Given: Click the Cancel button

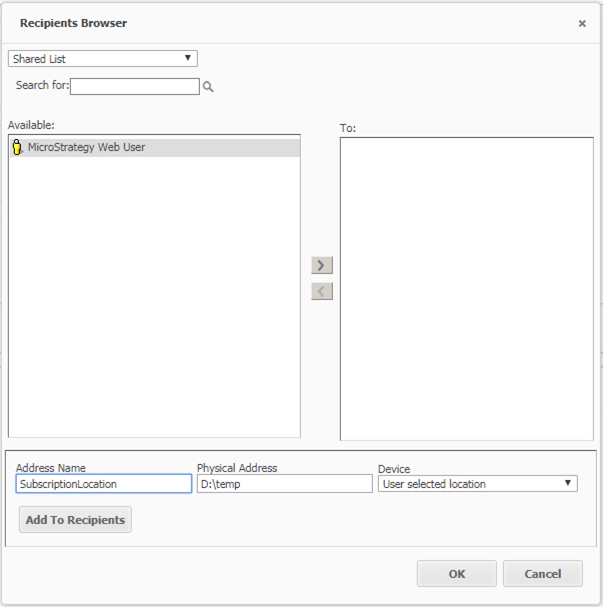Looking at the screenshot, I should tap(542, 574).
